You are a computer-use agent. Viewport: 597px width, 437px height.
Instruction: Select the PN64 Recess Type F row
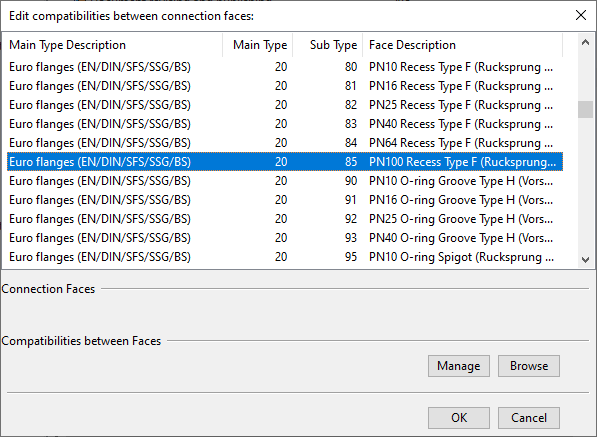[285, 143]
